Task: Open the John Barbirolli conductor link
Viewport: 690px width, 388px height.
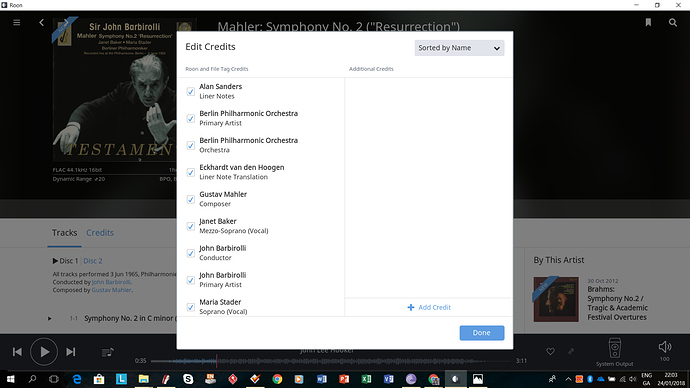Action: pos(111,282)
